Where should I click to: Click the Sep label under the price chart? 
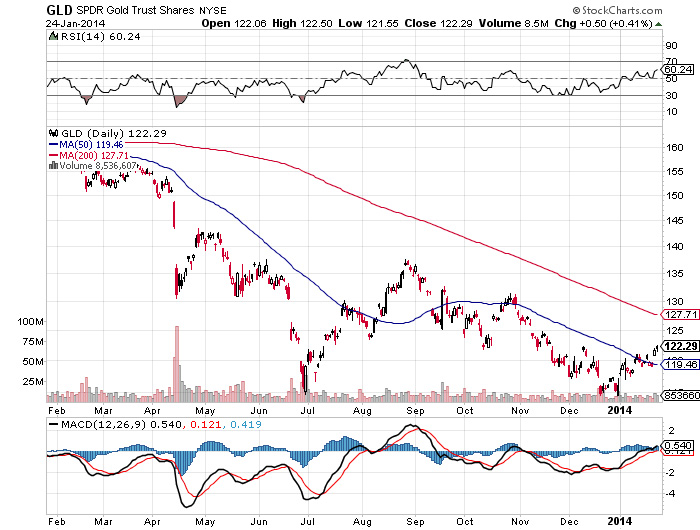tap(415, 411)
